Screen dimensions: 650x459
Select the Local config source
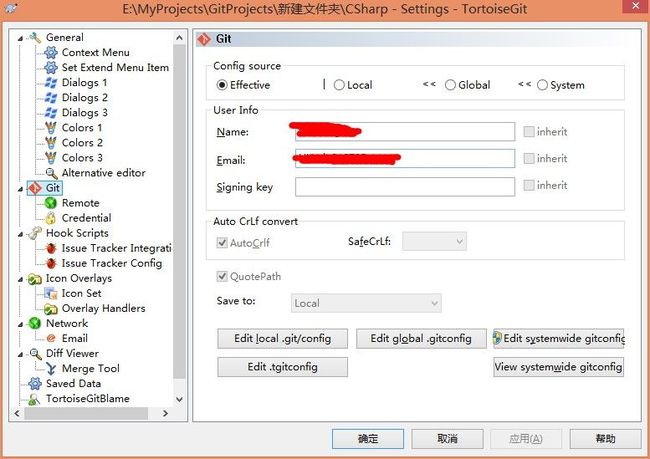point(339,85)
